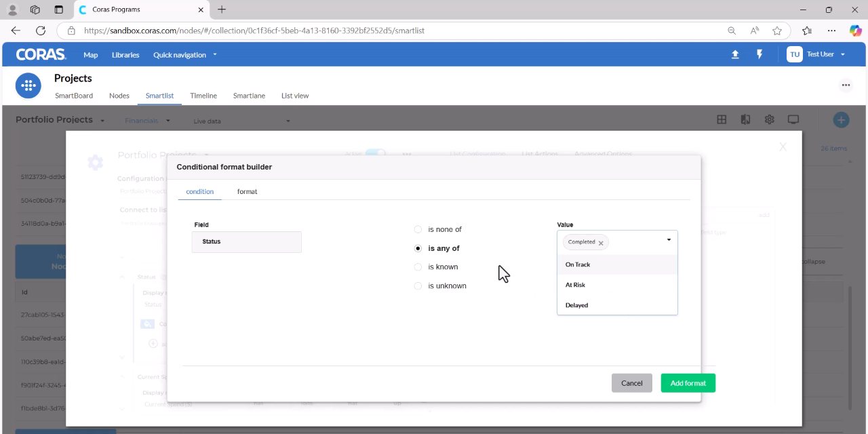Expand the Quick navigation dropdown
868x434 pixels.
pyautogui.click(x=185, y=55)
